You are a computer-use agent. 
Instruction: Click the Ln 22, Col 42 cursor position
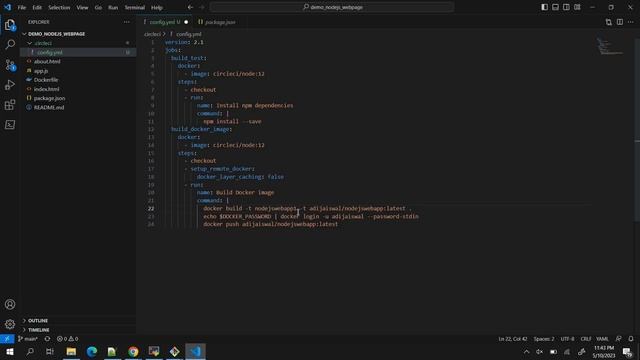point(513,339)
